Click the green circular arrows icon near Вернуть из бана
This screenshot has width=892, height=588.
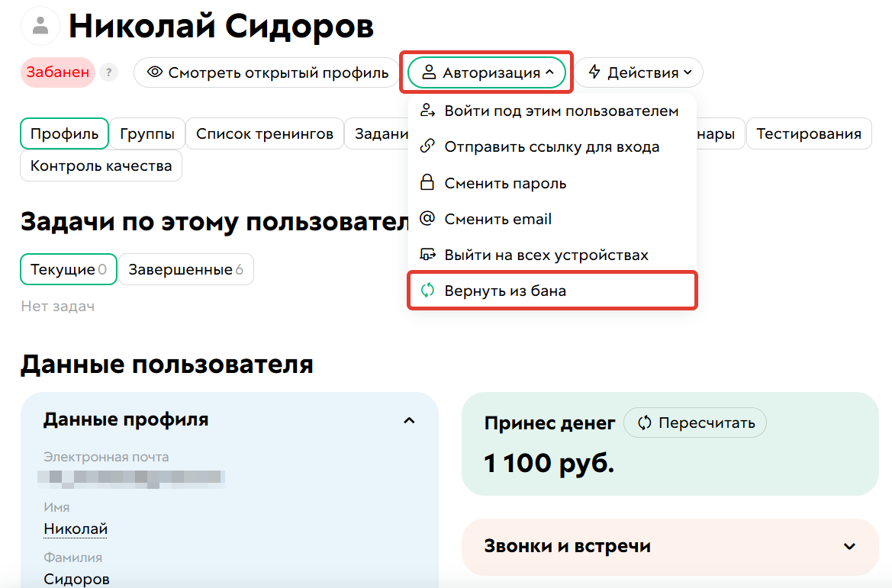(x=427, y=291)
